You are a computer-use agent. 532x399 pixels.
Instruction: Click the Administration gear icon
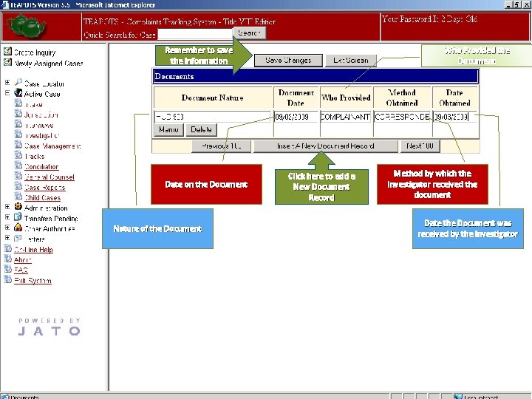[18, 207]
